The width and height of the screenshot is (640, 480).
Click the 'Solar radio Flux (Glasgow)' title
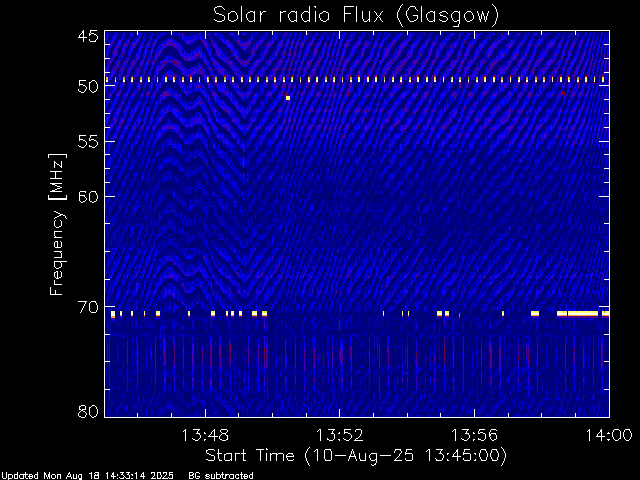pos(356,16)
